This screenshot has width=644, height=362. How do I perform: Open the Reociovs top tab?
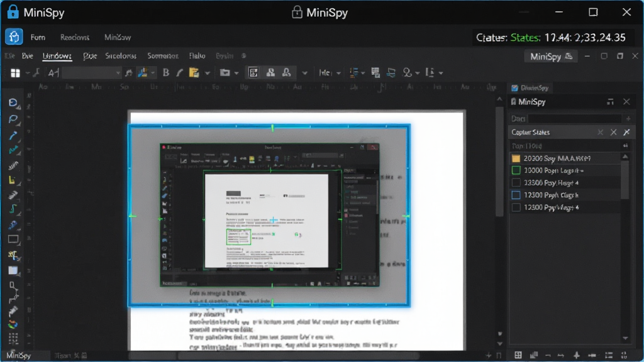75,37
